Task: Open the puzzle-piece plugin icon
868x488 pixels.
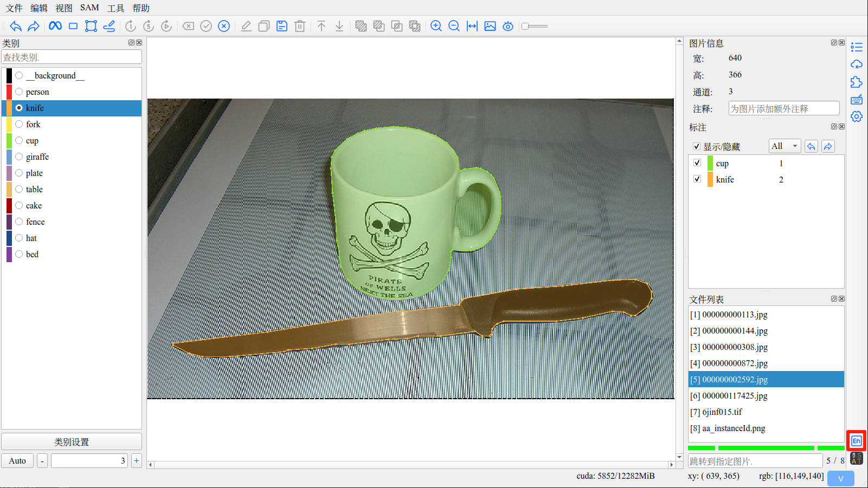Action: click(857, 82)
